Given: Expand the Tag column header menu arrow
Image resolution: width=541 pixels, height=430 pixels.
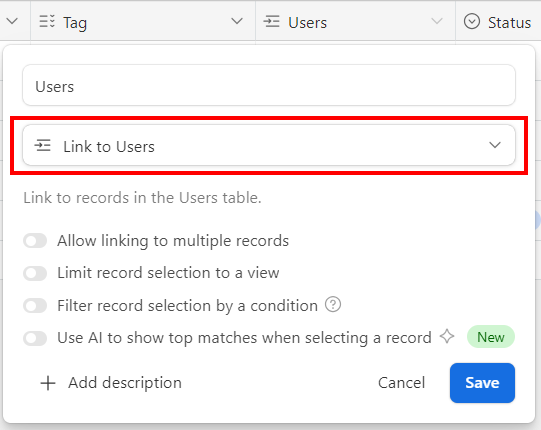Looking at the screenshot, I should pos(237,21).
